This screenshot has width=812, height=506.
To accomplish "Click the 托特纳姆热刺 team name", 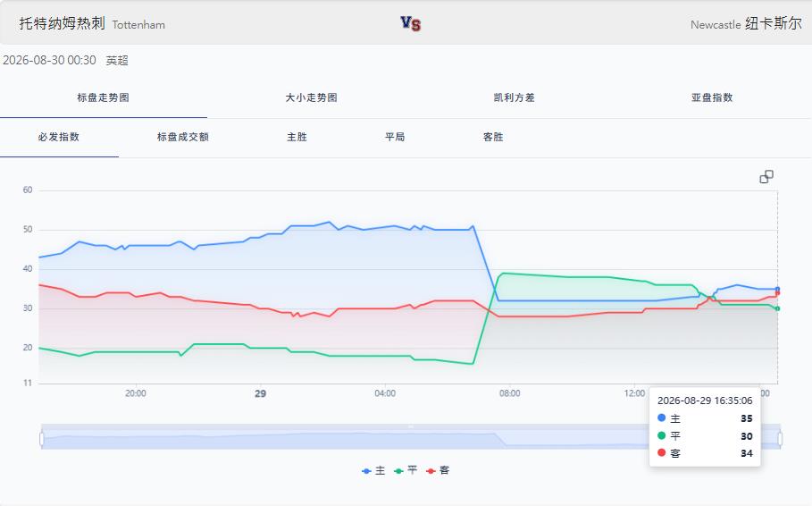I will (x=63, y=23).
